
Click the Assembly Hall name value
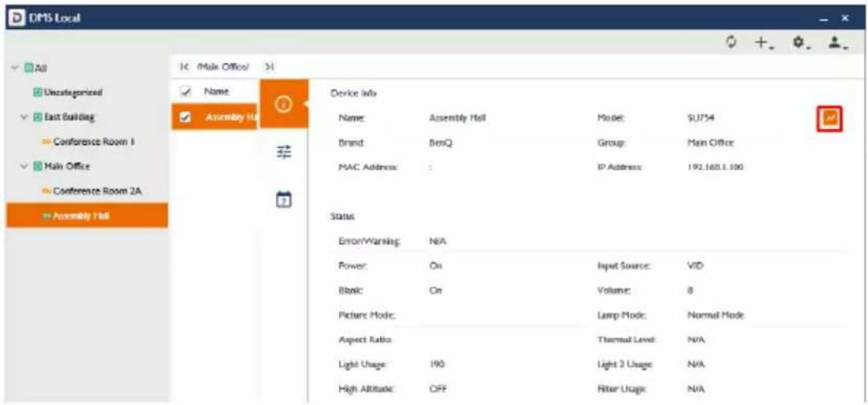[457, 117]
